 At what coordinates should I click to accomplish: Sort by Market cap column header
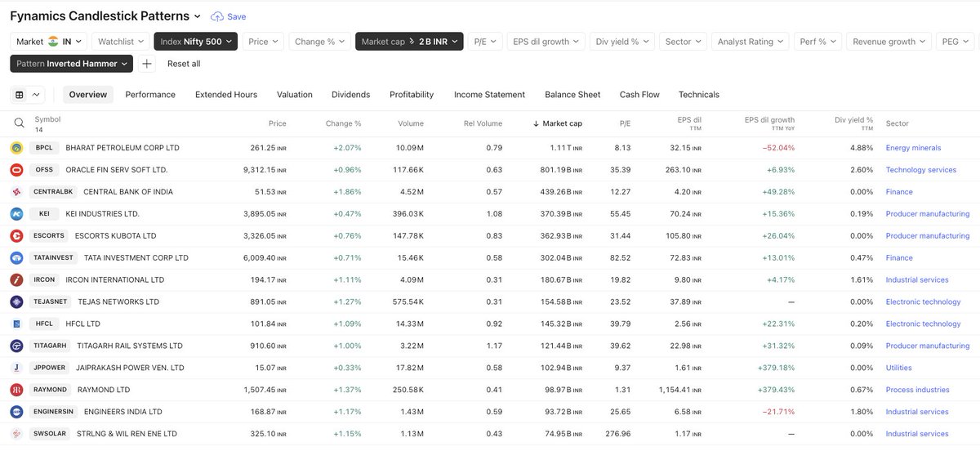pyautogui.click(x=557, y=123)
